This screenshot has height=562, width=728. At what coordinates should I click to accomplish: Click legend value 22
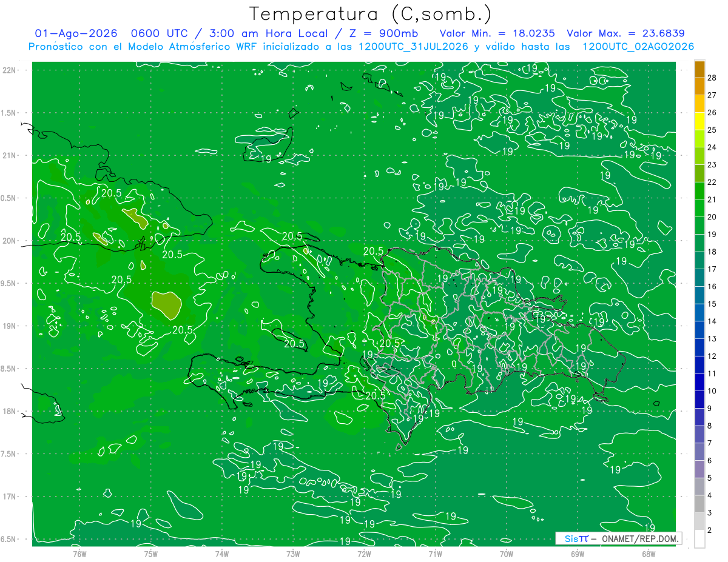tap(712, 182)
